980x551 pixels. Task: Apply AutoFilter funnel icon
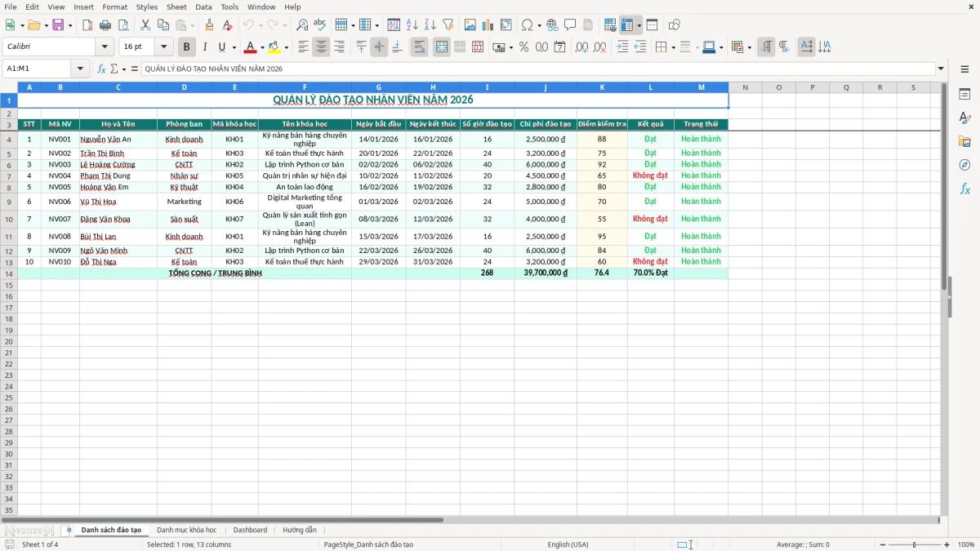click(x=448, y=25)
